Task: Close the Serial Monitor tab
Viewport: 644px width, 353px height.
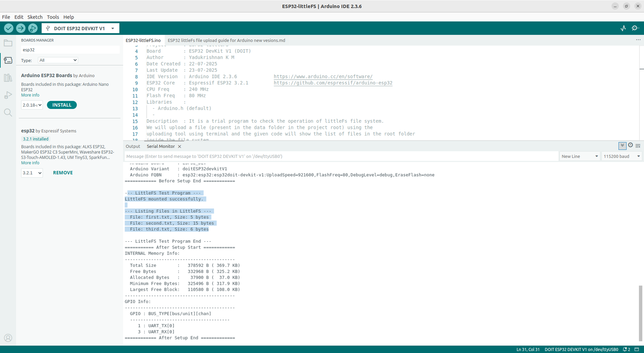Action: [179, 147]
